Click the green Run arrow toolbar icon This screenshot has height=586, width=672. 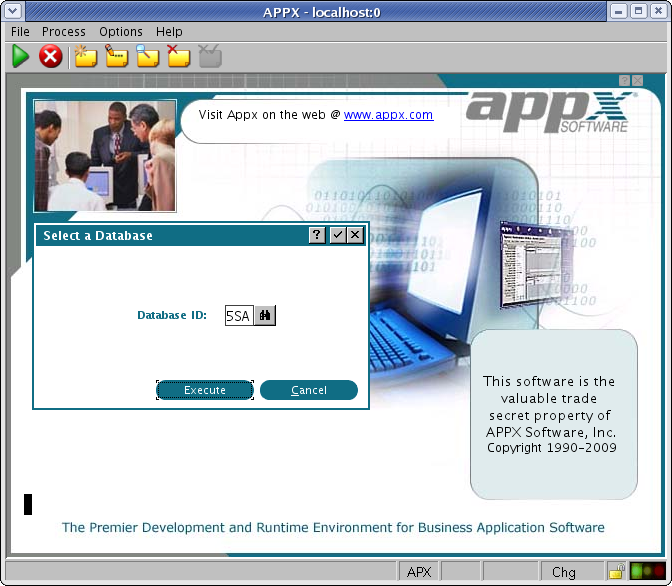(x=20, y=57)
